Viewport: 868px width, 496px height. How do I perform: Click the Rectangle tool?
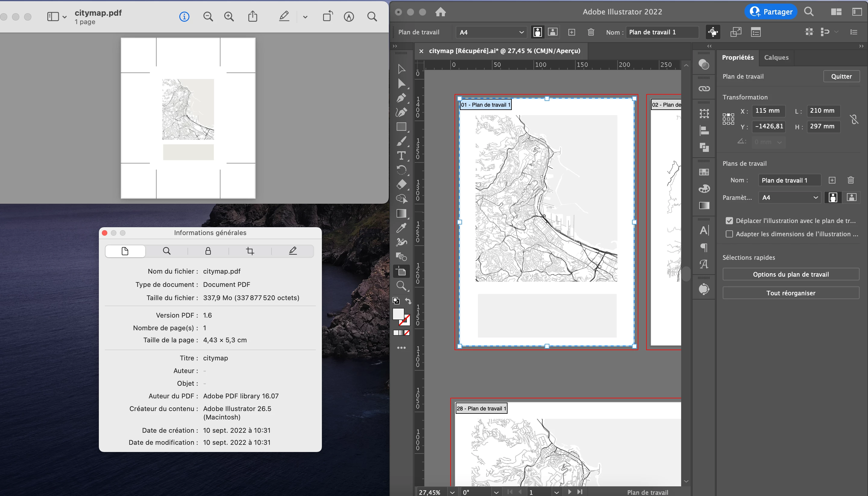(401, 127)
